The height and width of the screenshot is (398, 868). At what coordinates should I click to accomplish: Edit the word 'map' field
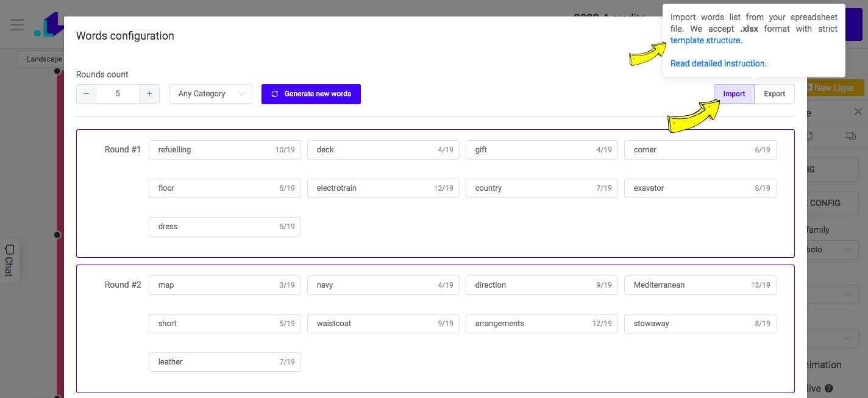[x=225, y=285]
